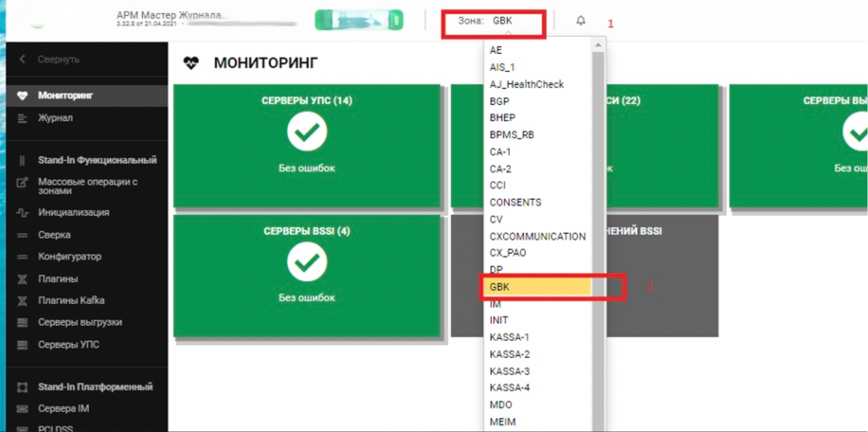
Task: Choose KASSA-1 from the zone list
Action: pos(509,337)
